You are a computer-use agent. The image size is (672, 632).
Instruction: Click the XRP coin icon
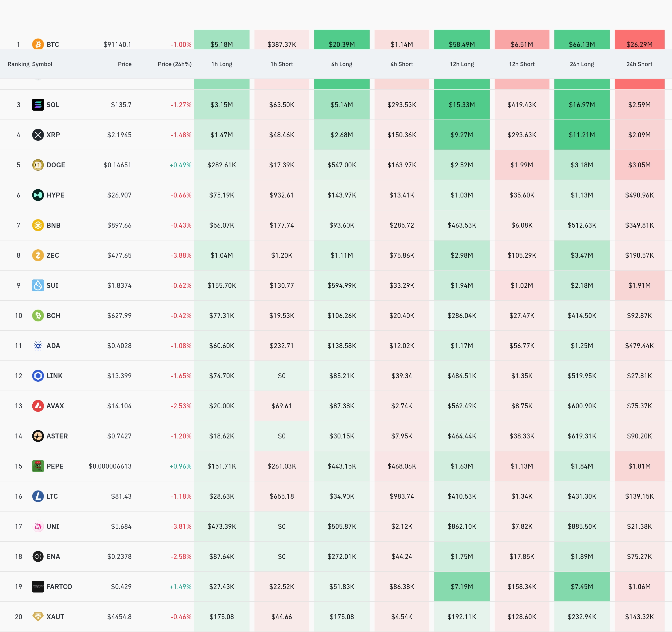click(x=38, y=135)
